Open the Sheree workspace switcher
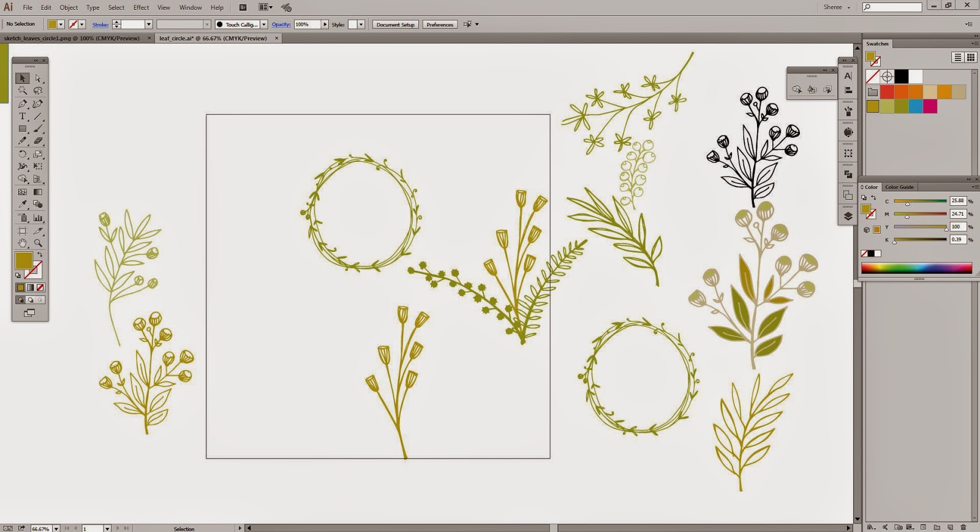980x532 pixels. coord(837,7)
